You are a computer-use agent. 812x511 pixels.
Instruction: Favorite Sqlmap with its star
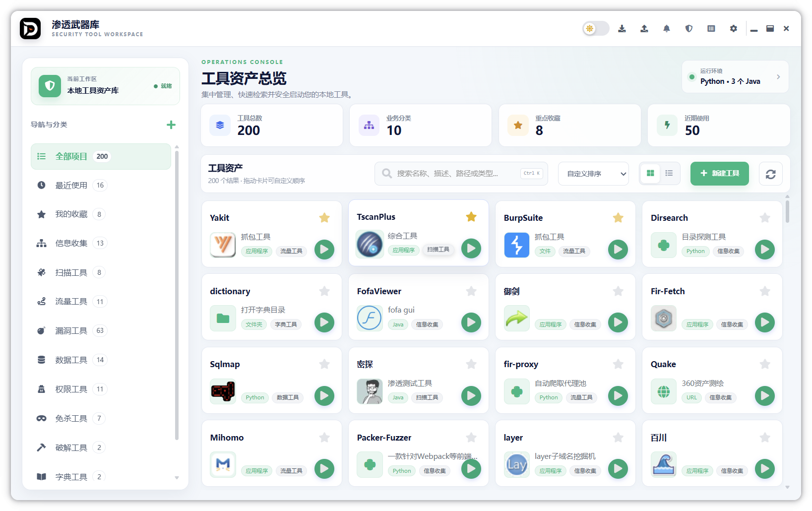(324, 364)
